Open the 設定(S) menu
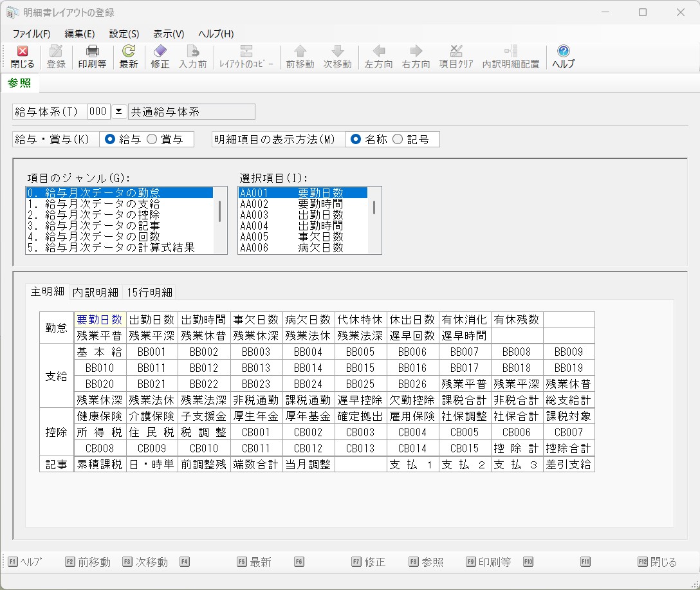The image size is (700, 590). 124,34
